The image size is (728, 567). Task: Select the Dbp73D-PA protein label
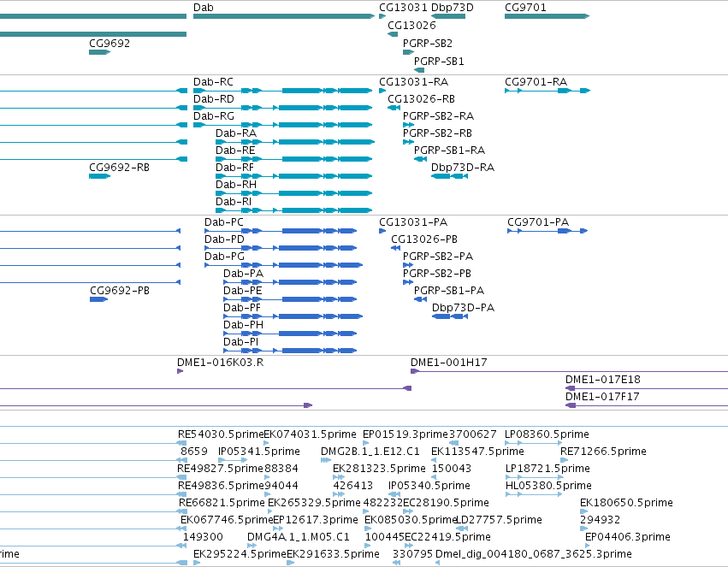(463, 308)
